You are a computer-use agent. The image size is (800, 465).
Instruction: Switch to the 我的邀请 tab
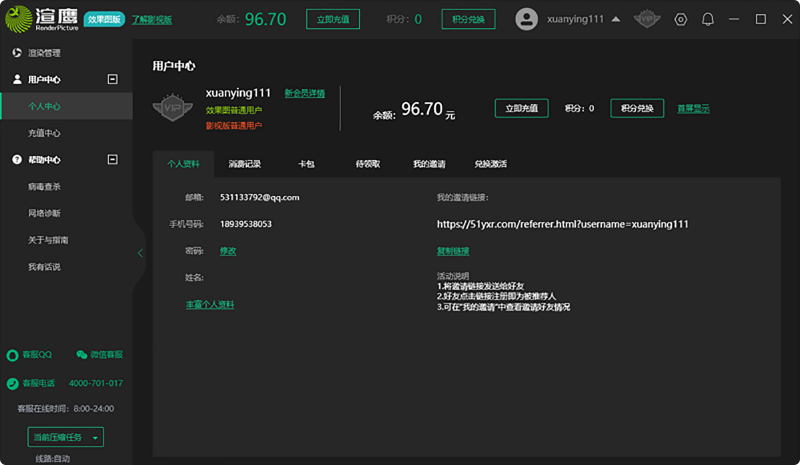pos(429,164)
